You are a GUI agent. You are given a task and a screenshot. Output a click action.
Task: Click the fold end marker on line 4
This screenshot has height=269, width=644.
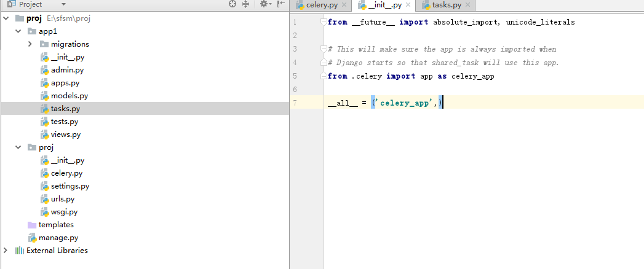click(324, 62)
